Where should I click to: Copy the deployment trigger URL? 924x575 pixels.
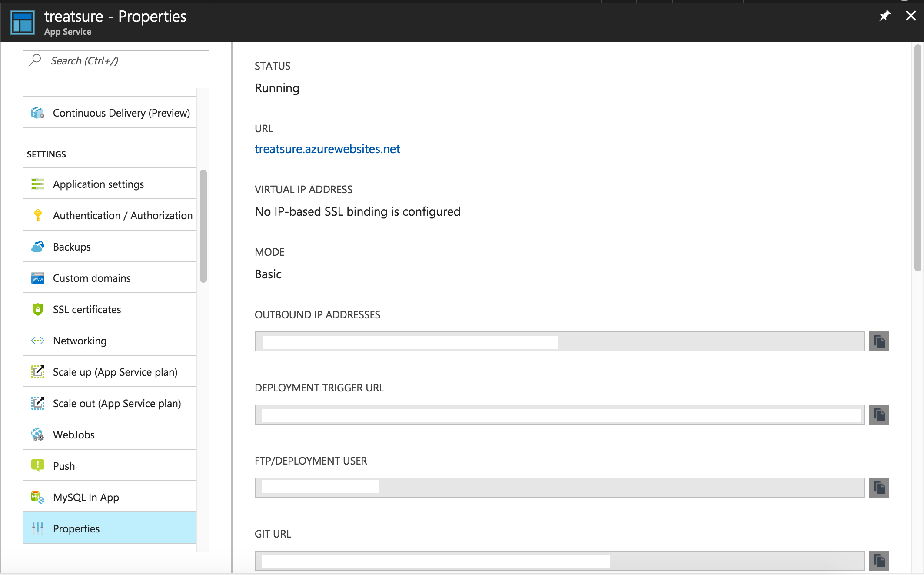click(879, 415)
